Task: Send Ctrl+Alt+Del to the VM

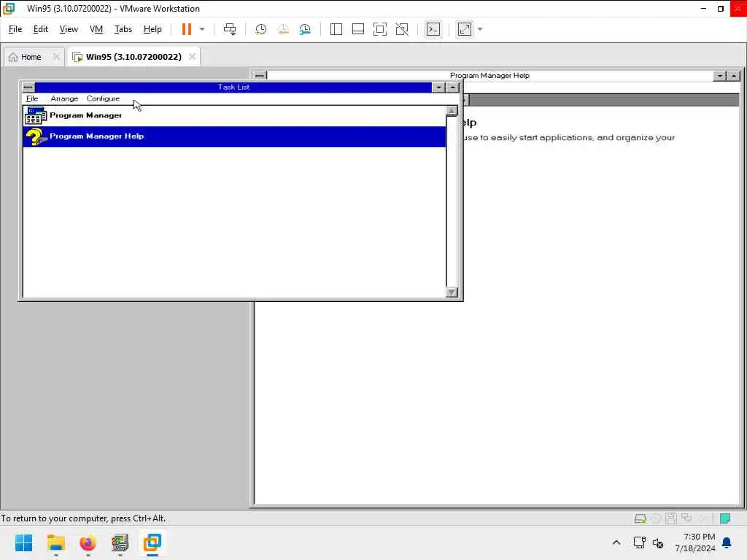Action: pyautogui.click(x=230, y=29)
